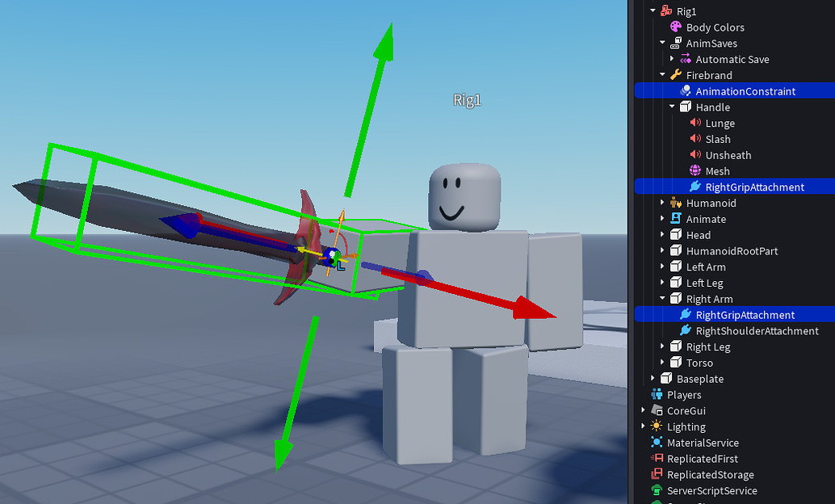Click the Mesh globe icon
The width and height of the screenshot is (835, 504).
695,170
